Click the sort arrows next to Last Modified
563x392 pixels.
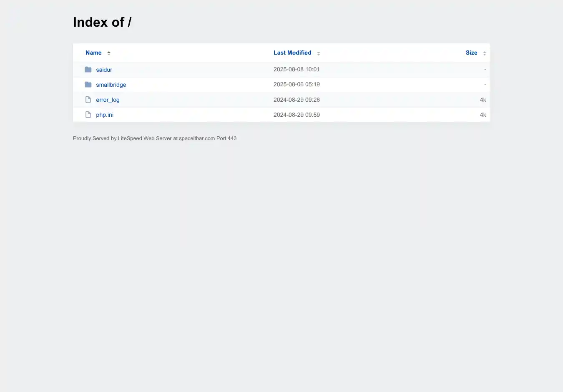pos(319,53)
